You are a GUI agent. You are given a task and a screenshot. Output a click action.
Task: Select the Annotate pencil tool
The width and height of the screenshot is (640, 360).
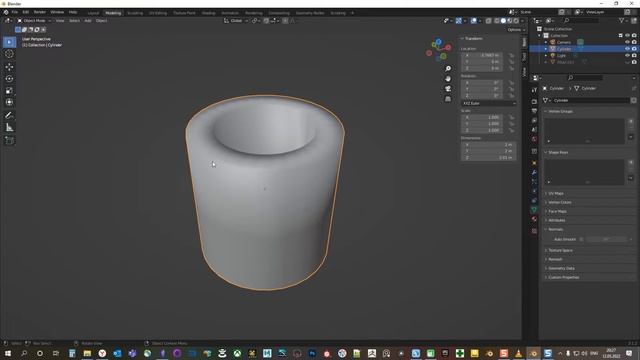click(9, 116)
